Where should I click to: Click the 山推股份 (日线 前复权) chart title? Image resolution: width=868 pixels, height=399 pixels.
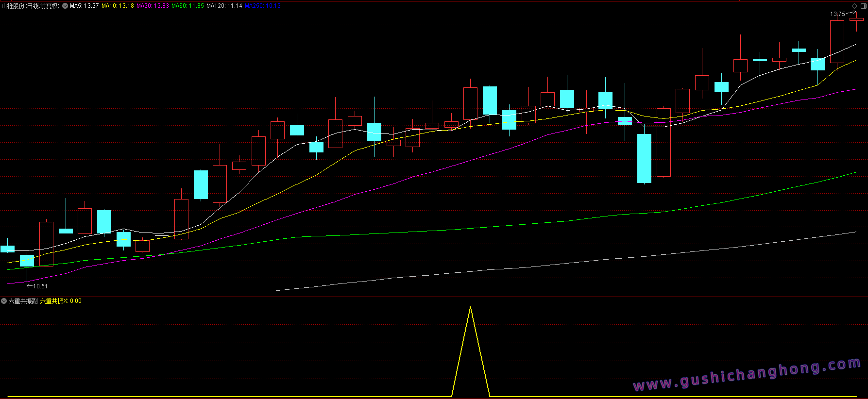point(31,6)
